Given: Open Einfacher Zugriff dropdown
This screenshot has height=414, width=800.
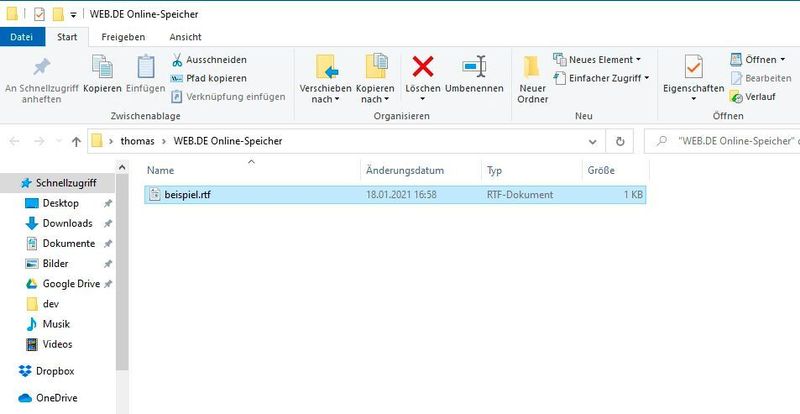Looking at the screenshot, I should [602, 78].
